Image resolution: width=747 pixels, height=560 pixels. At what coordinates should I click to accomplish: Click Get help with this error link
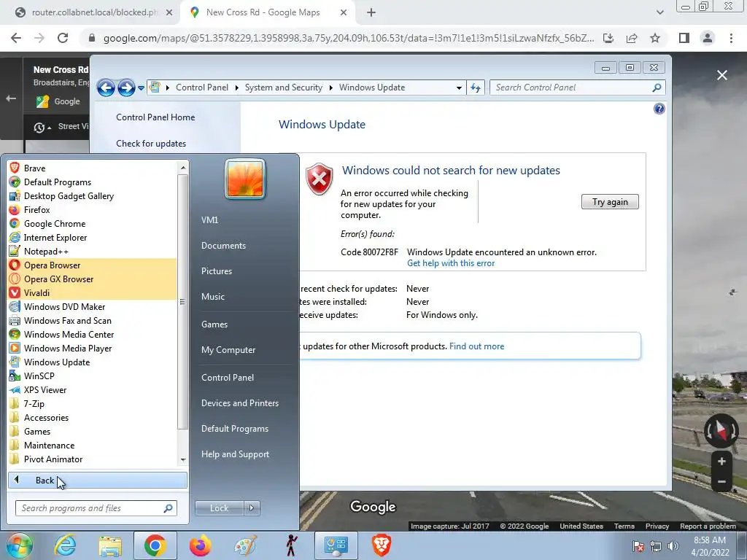tap(451, 263)
